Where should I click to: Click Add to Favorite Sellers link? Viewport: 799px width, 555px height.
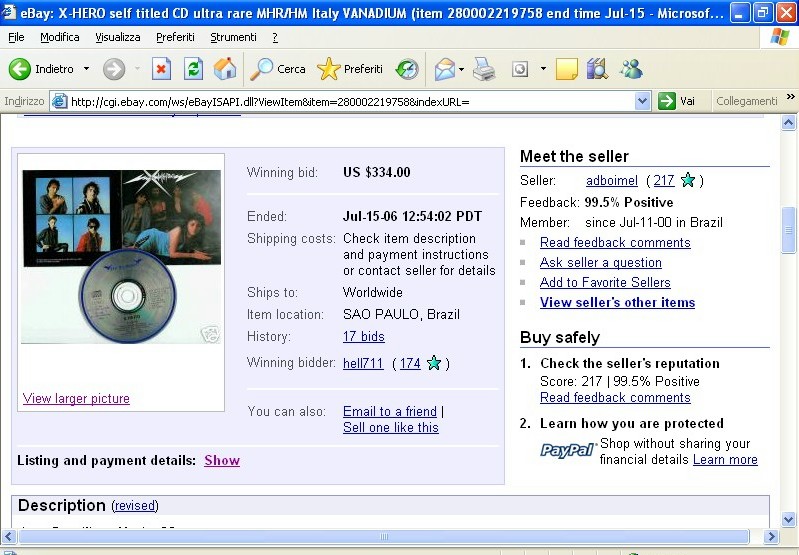coord(605,282)
